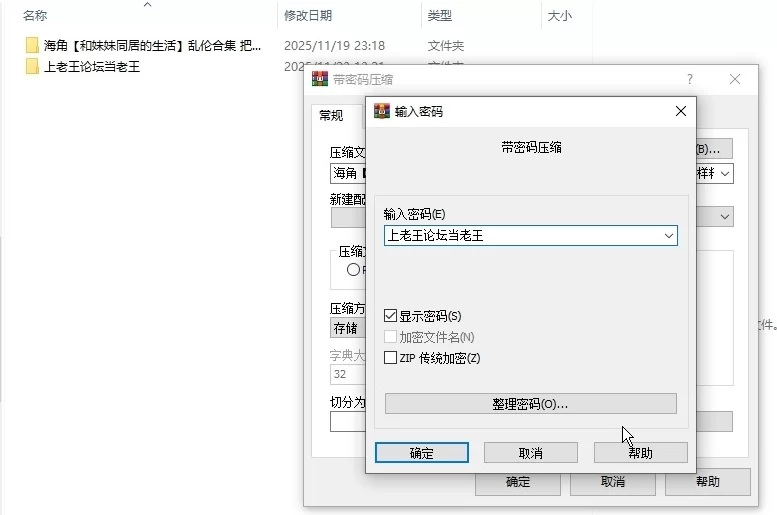Click 取消 in the 输入密码 dialog
Image resolution: width=777 pixels, height=515 pixels.
(531, 453)
